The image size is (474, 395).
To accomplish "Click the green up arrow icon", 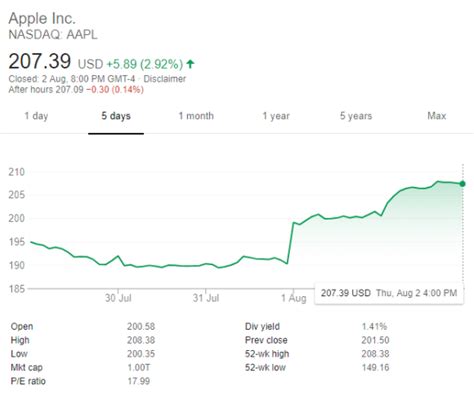I will tap(190, 64).
